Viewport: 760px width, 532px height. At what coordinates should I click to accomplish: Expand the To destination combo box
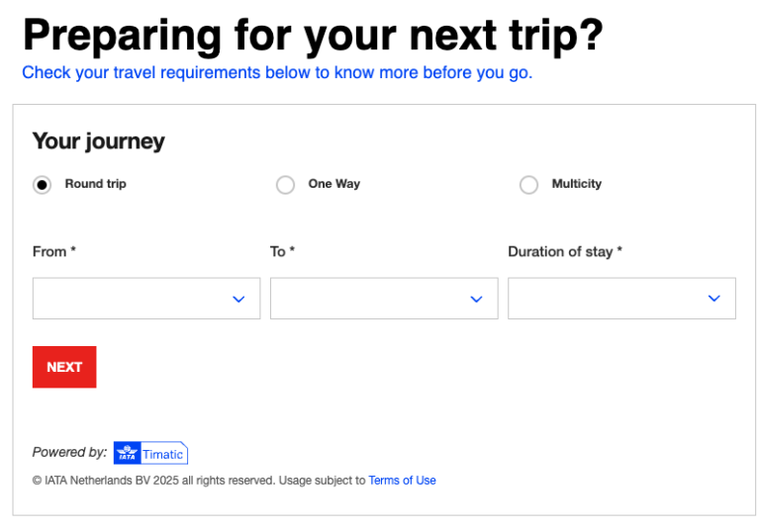[372, 299]
